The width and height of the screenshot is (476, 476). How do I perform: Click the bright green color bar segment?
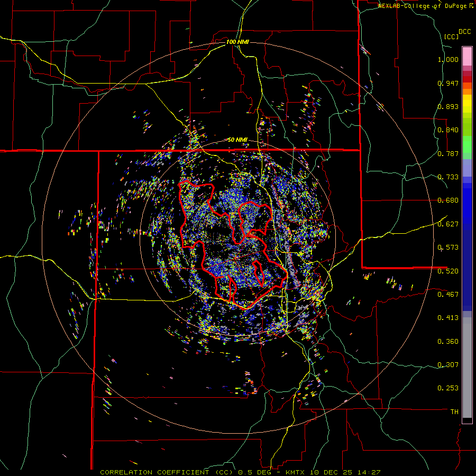[x=467, y=144]
